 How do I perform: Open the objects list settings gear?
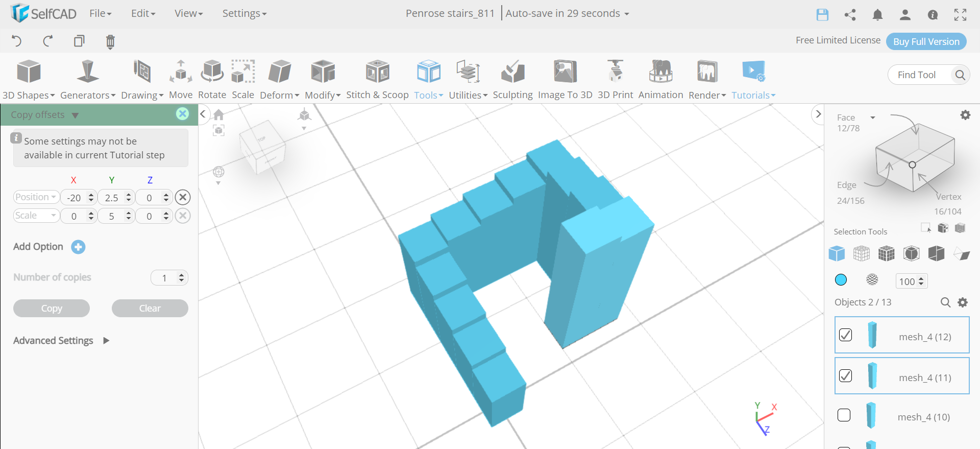click(x=963, y=302)
